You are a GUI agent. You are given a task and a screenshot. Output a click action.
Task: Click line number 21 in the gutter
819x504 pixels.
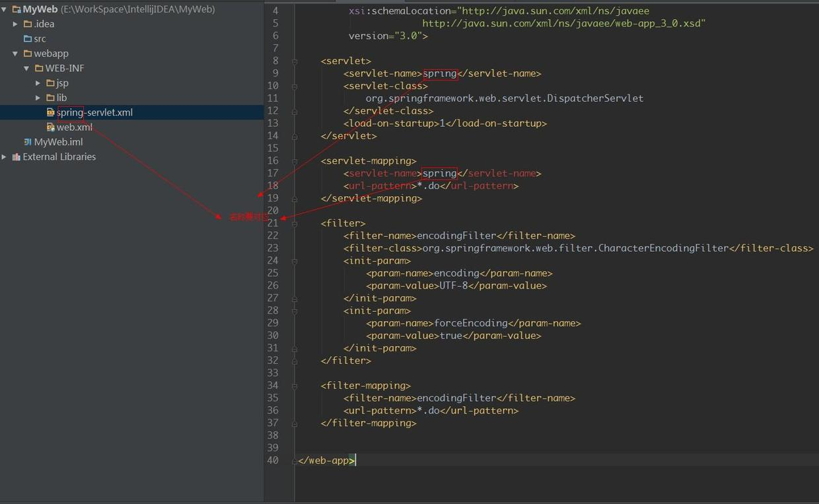(273, 223)
